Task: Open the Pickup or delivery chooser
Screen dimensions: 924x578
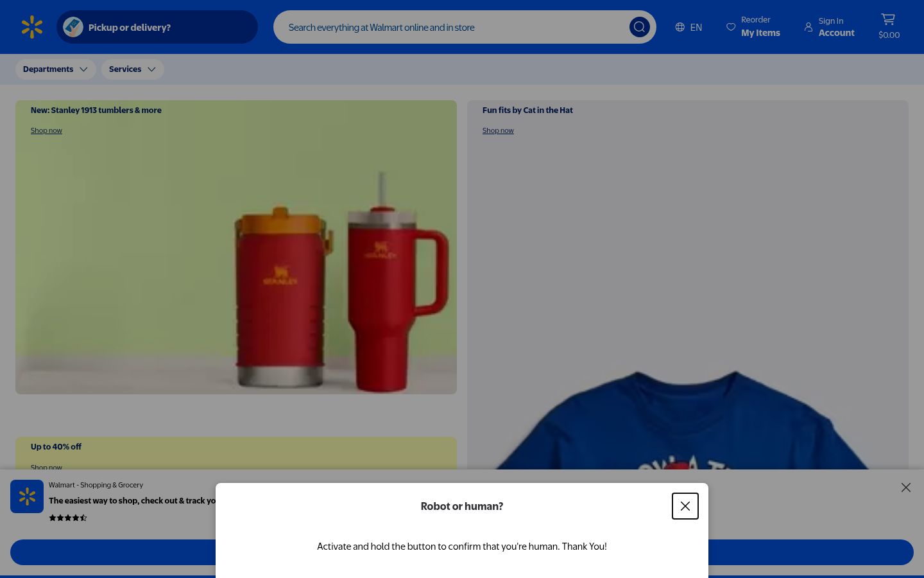Action: click(x=157, y=27)
